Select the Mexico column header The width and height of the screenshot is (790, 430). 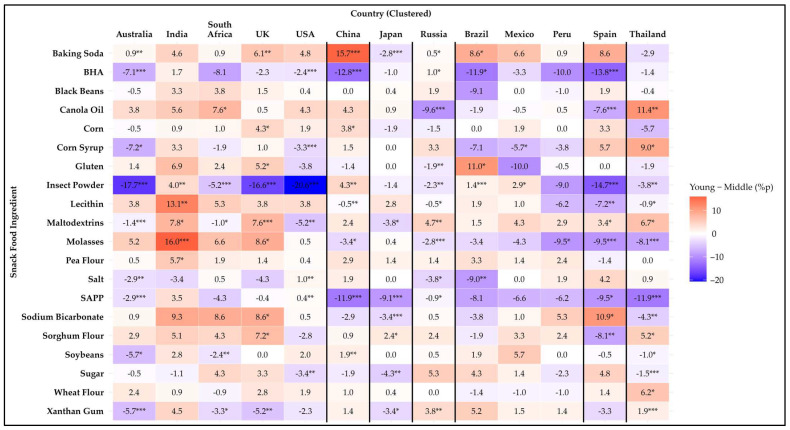[x=519, y=34]
